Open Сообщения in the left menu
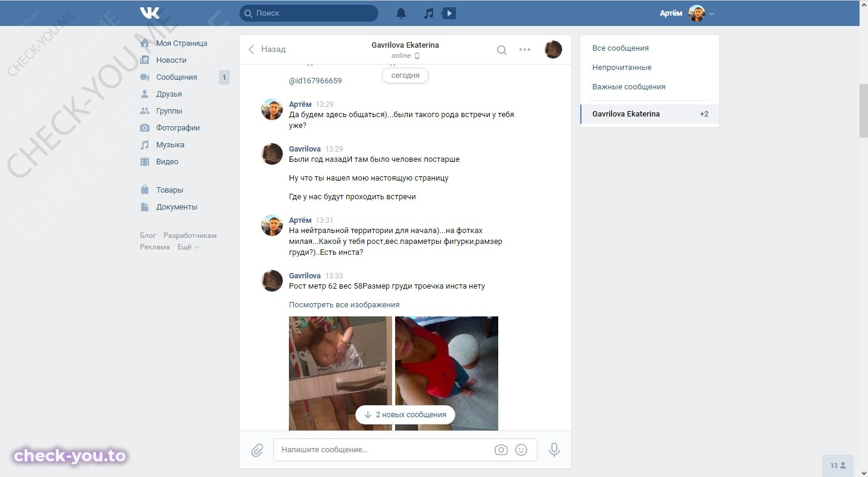The image size is (868, 477). pos(177,77)
